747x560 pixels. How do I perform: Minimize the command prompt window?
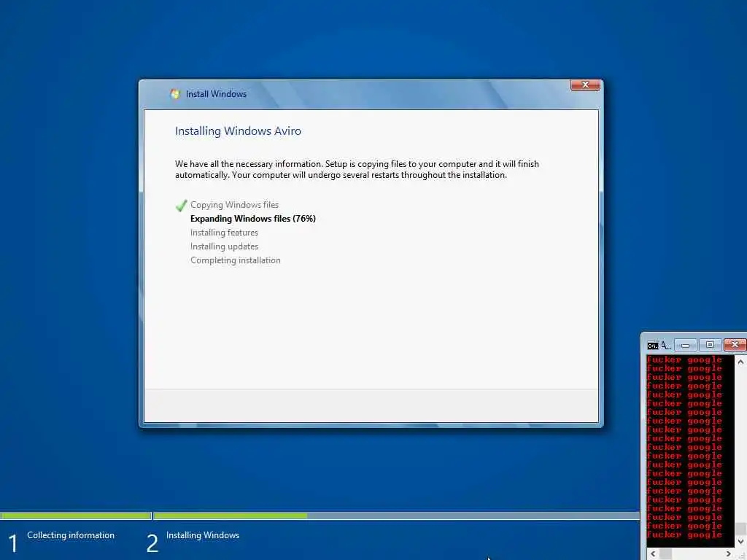(686, 345)
